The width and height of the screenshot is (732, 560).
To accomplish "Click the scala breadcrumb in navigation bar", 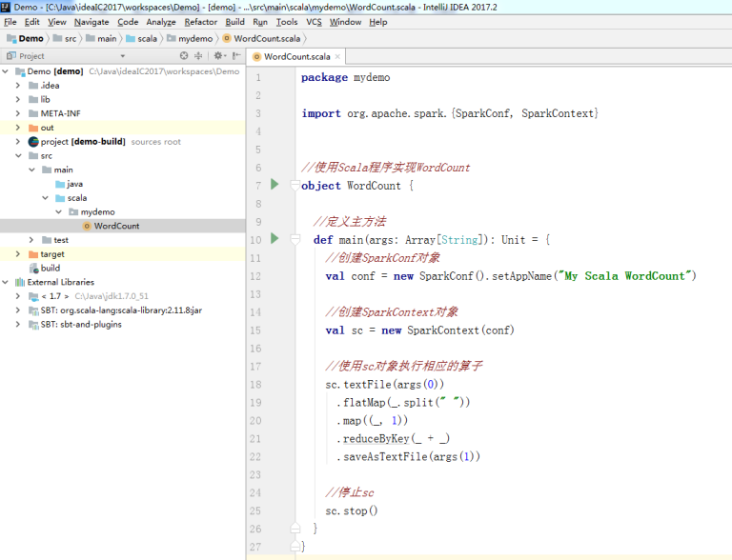I will tap(141, 39).
